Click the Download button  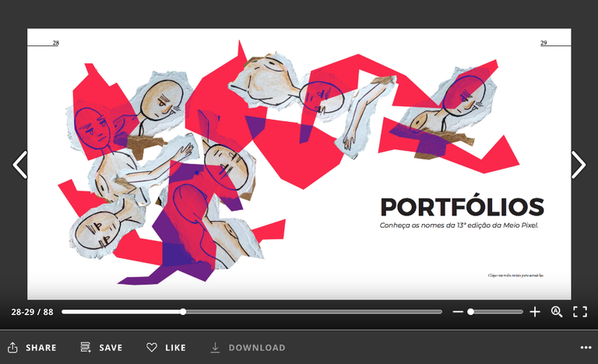click(248, 348)
